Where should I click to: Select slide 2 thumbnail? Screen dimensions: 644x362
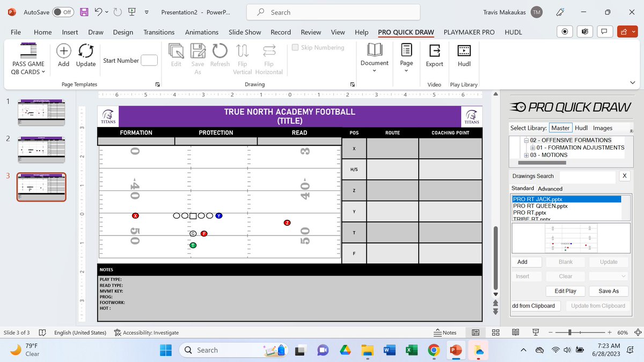pyautogui.click(x=41, y=149)
